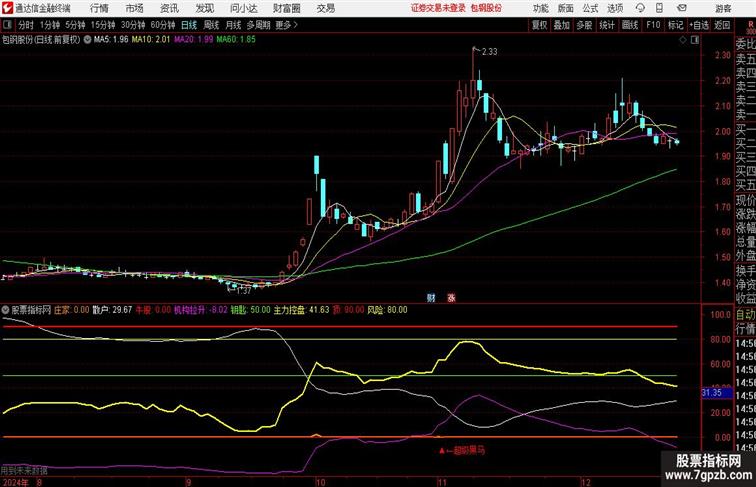This screenshot has height=487, width=756.
Task: Switch to the 分时 chart tab
Action: (26, 25)
